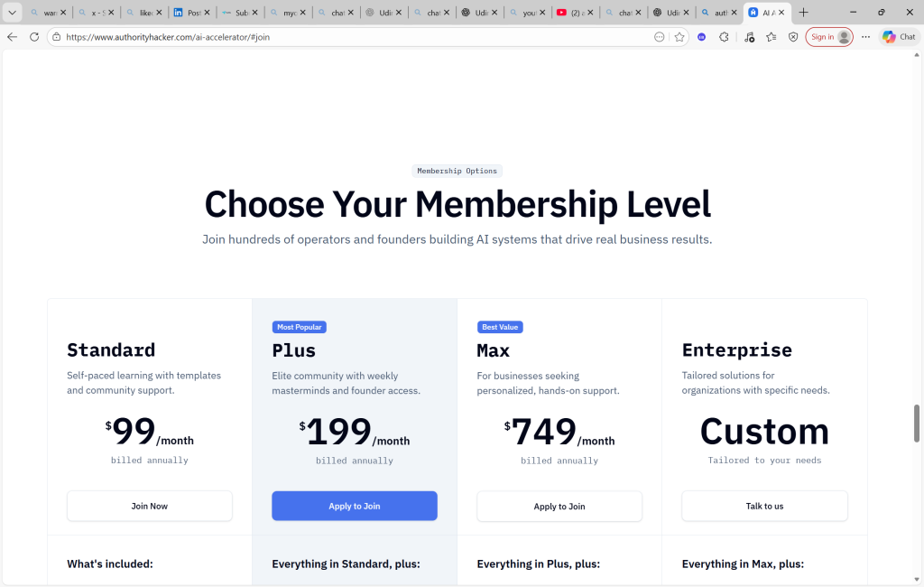Add this page to favorites (star)
The height and width of the screenshot is (587, 924).
679,37
